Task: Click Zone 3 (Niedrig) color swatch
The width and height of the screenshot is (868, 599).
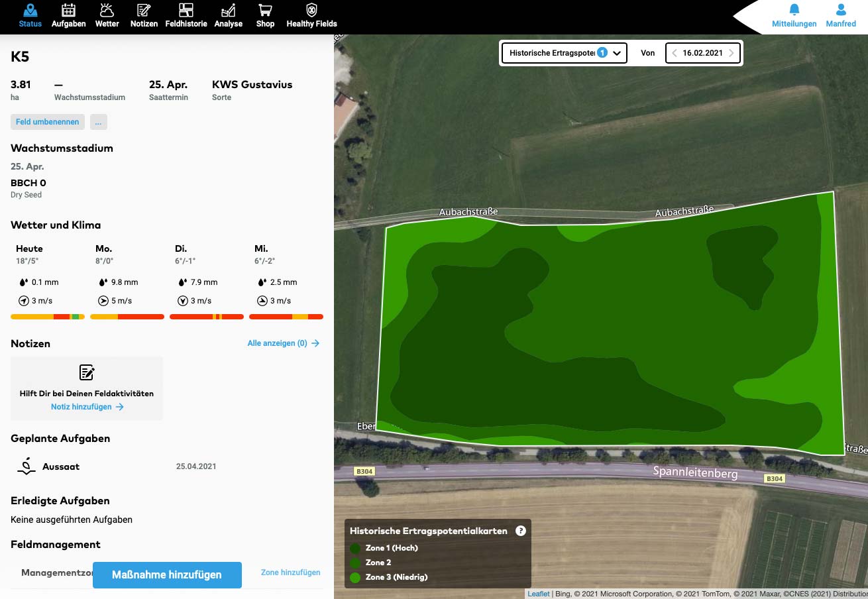Action: tap(355, 577)
